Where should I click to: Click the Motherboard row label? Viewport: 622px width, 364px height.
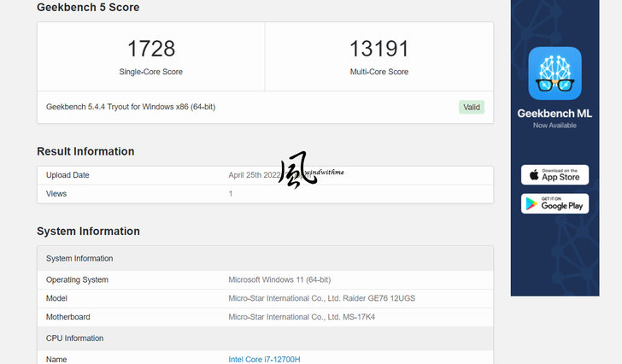67,317
